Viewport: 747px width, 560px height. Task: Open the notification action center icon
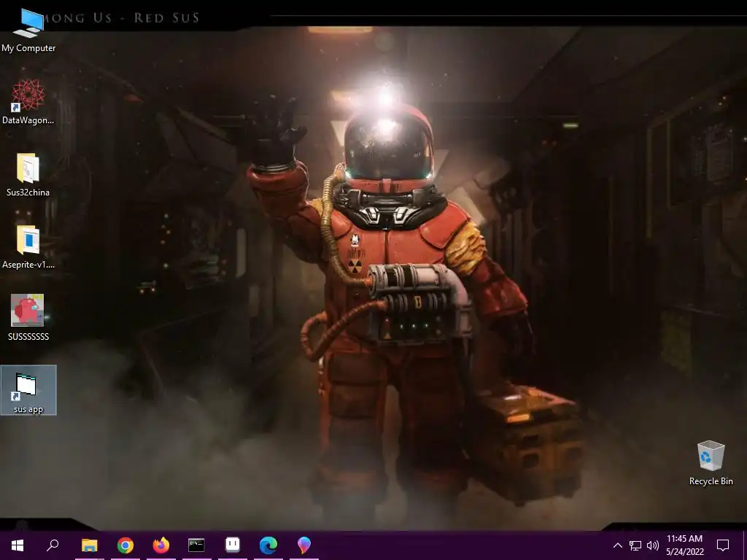point(723,545)
